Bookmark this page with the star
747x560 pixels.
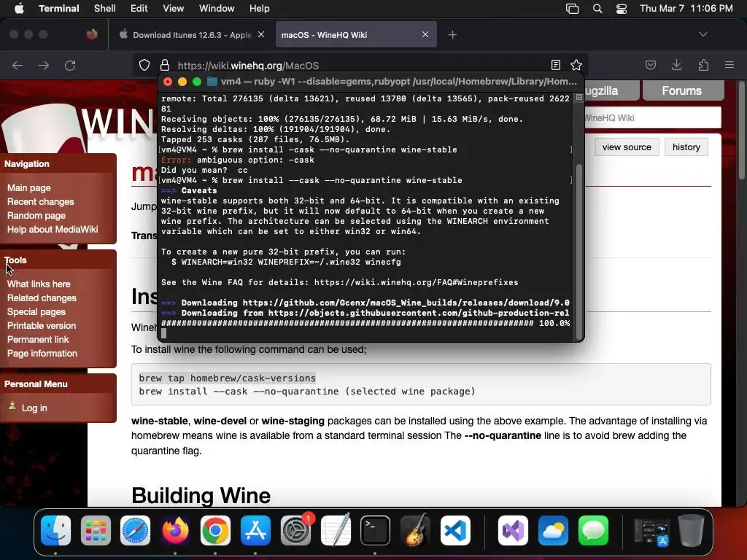pyautogui.click(x=576, y=65)
